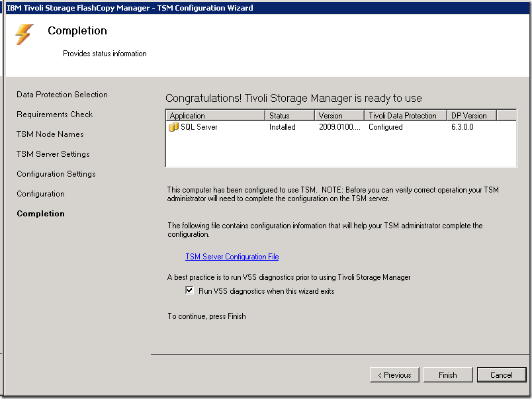
Task: Open the TSM Node Names step
Action: point(50,134)
